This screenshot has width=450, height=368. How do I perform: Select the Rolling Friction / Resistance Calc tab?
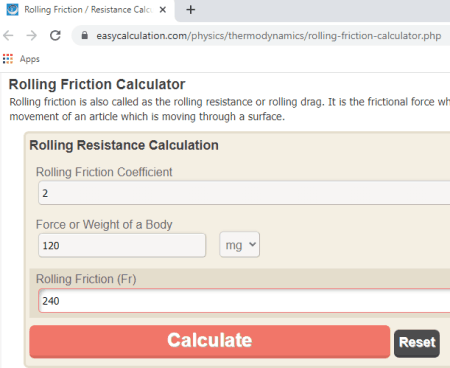88,10
